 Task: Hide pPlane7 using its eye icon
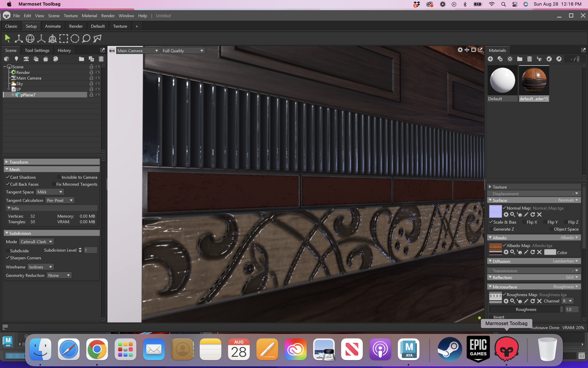click(x=98, y=95)
